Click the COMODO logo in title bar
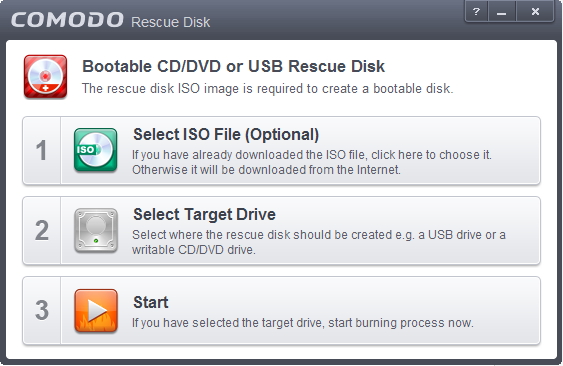563x366 pixels. click(x=67, y=20)
